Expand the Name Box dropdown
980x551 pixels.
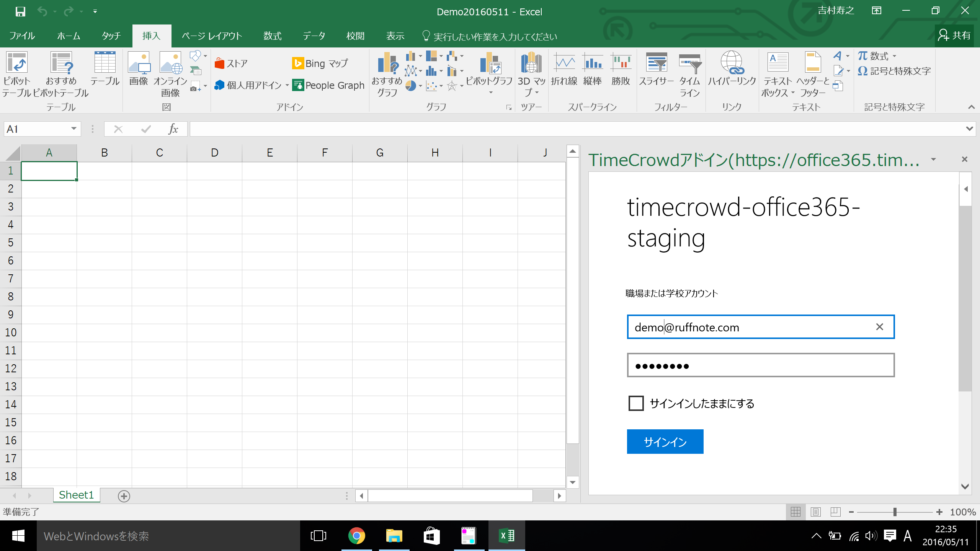coord(74,129)
